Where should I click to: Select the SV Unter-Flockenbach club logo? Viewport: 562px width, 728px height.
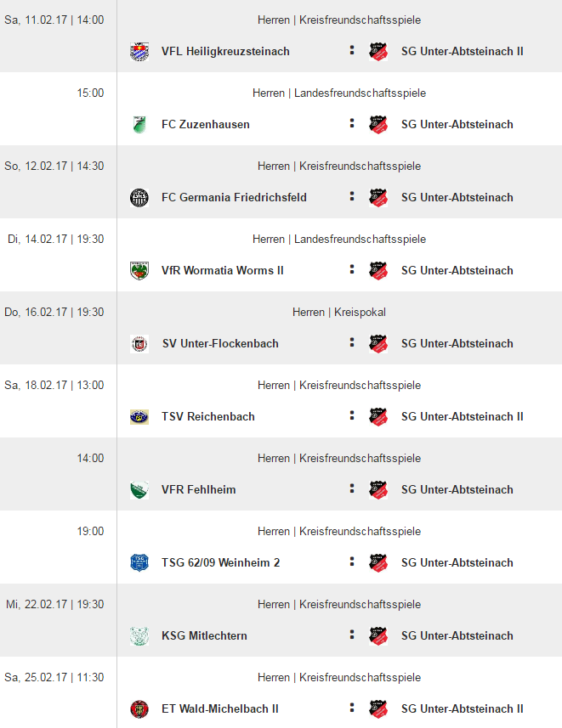tap(139, 344)
